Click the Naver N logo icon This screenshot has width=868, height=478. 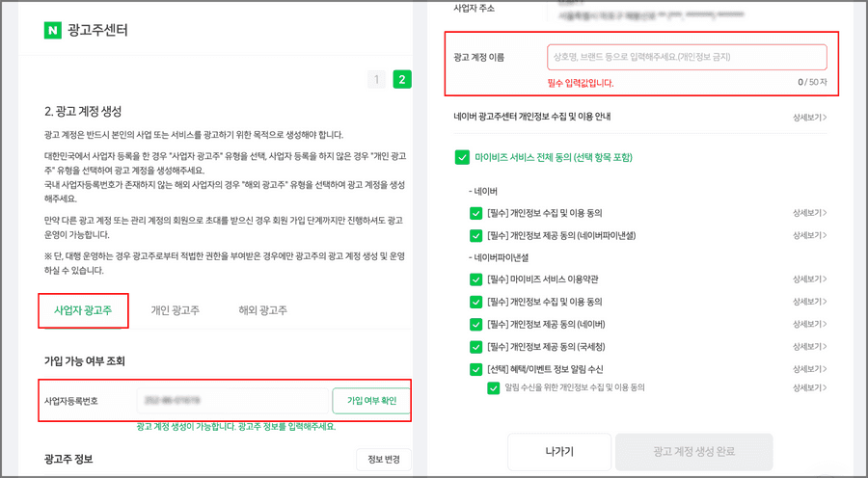[53, 30]
